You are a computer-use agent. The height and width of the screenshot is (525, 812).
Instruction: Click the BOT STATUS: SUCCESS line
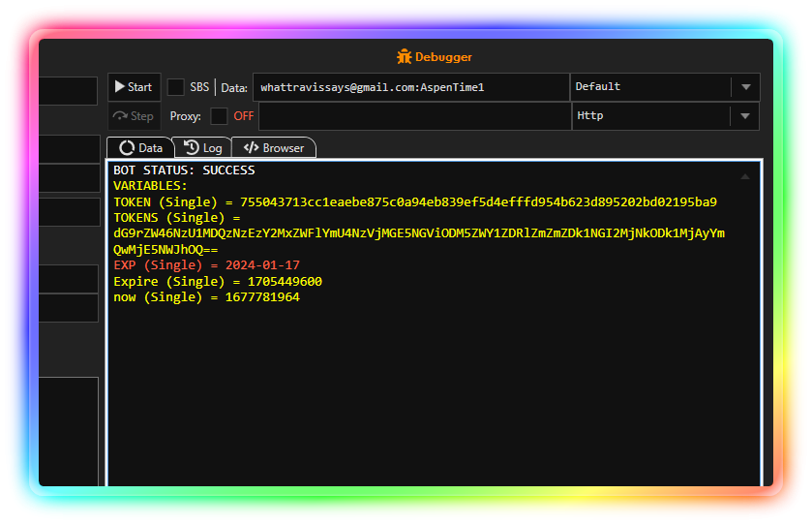click(184, 170)
